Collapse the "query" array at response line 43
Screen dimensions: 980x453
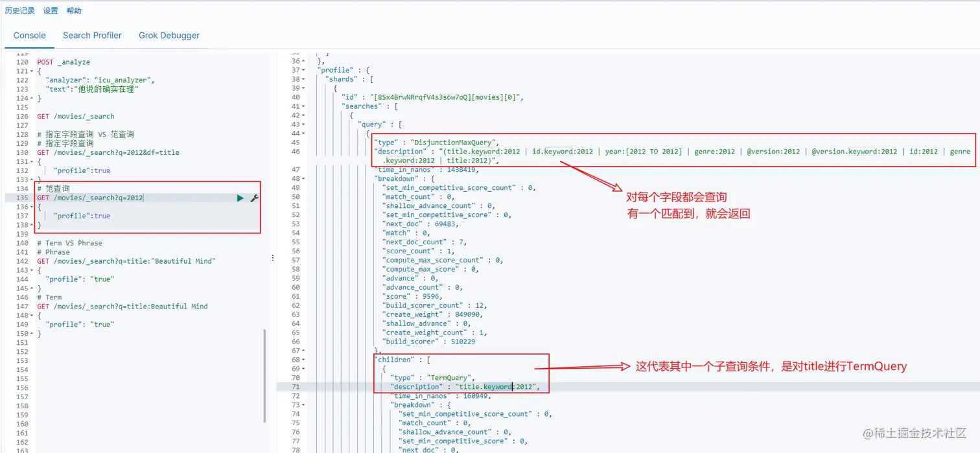coord(304,124)
